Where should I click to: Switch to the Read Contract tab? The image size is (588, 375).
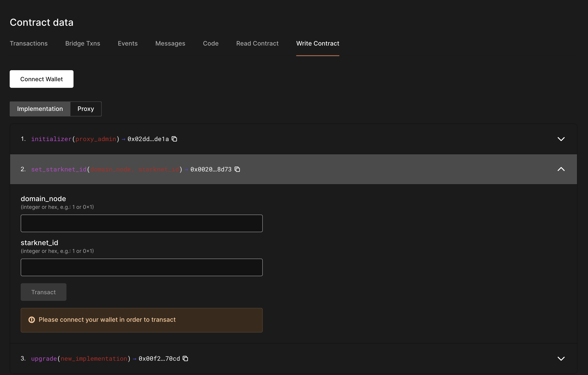(257, 43)
